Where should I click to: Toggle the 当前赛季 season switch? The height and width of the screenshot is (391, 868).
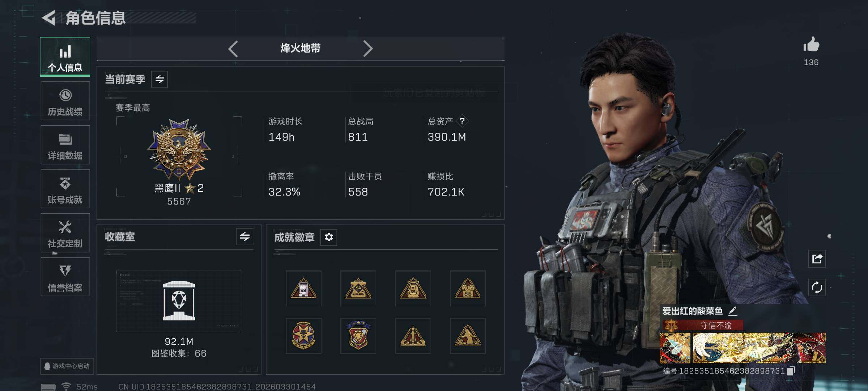(159, 79)
